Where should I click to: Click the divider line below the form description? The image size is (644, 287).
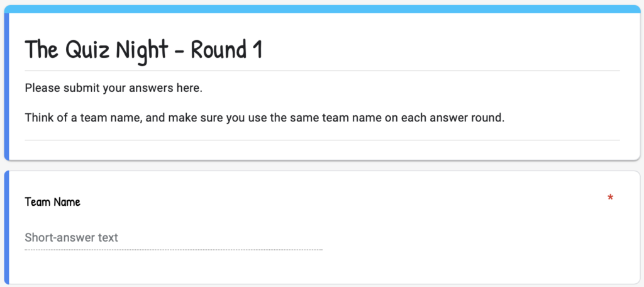(x=322, y=140)
